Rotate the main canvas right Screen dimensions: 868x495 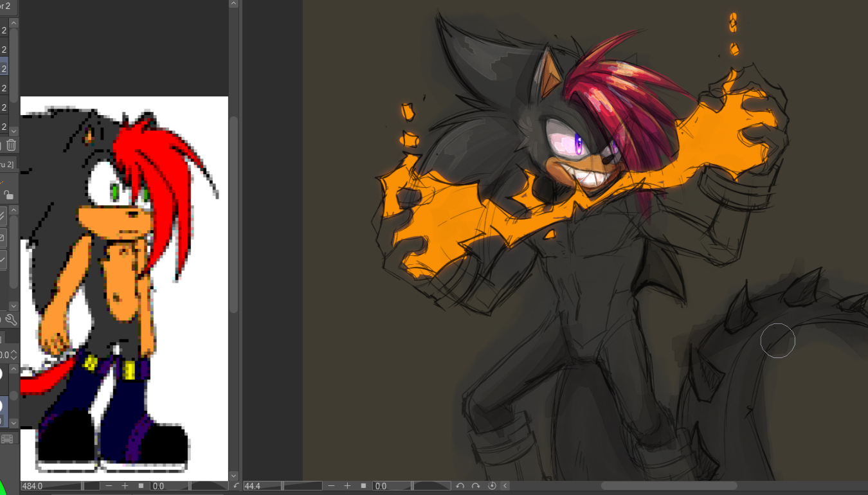click(x=476, y=486)
